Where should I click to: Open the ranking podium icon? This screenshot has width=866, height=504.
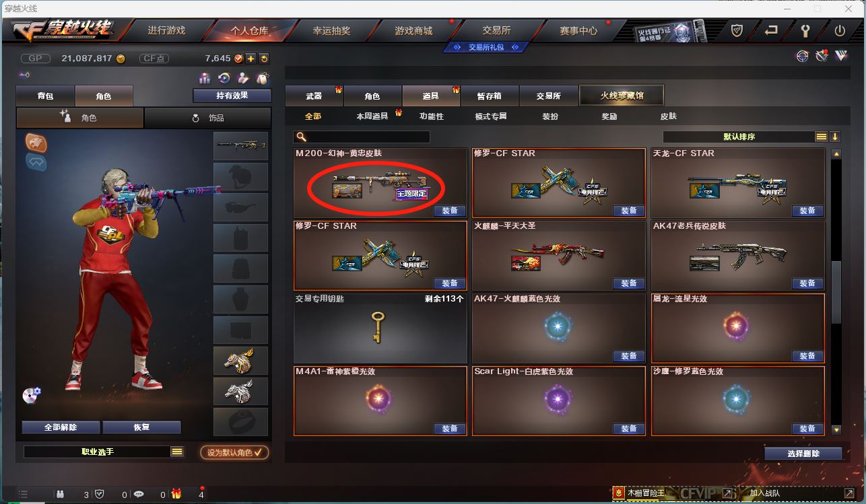(x=205, y=78)
